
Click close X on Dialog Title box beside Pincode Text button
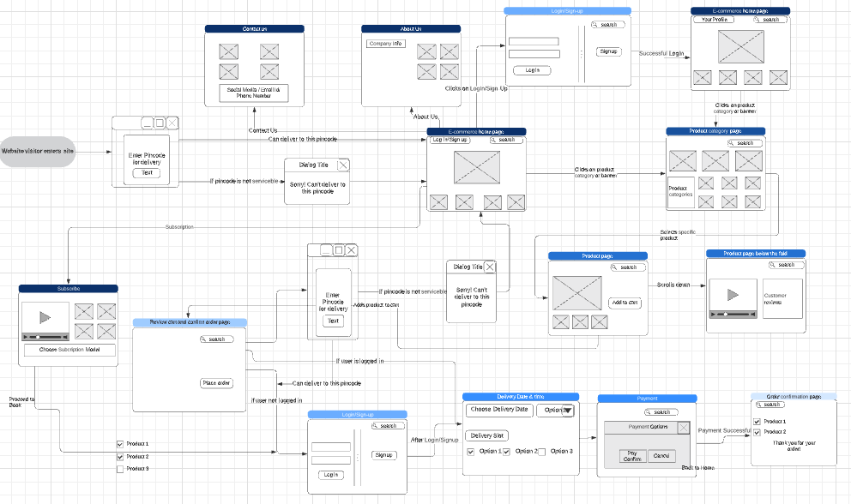click(x=343, y=165)
